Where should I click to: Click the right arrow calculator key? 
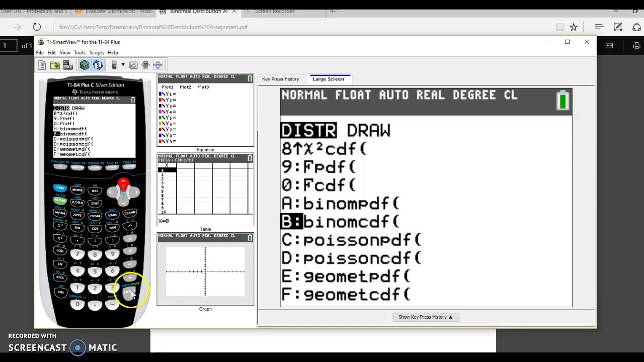click(135, 192)
